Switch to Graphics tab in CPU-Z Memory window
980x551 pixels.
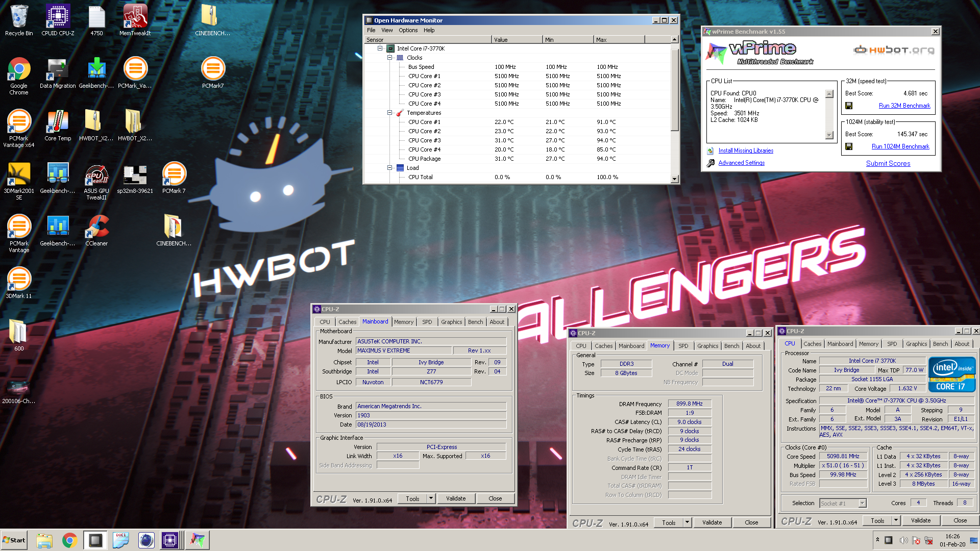pyautogui.click(x=707, y=346)
